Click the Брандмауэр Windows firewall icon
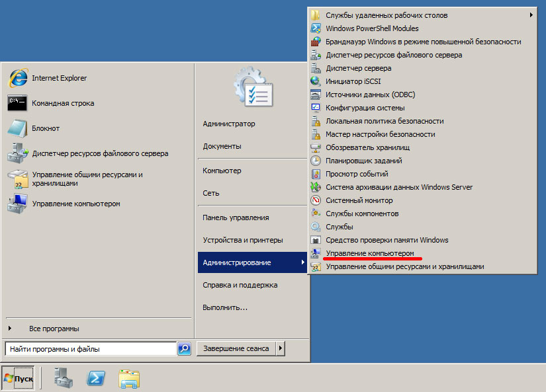The image size is (546, 392). tap(316, 42)
